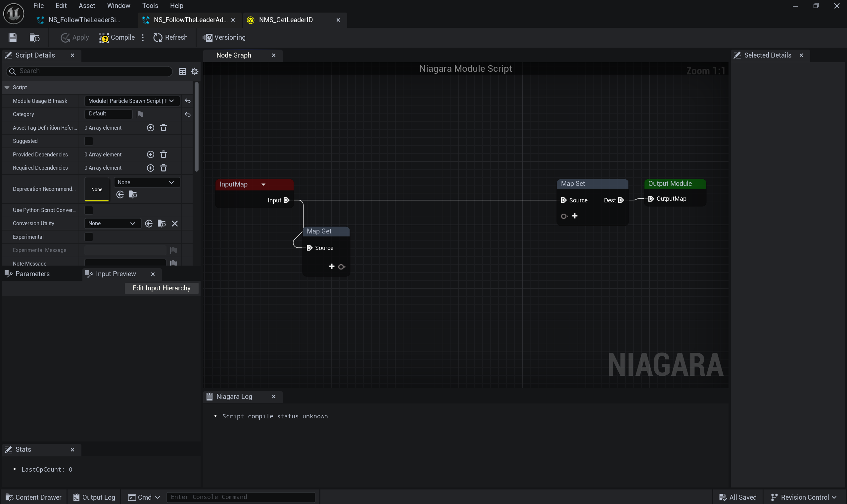The image size is (847, 504).
Task: Delete Required Dependencies array elements
Action: (164, 168)
